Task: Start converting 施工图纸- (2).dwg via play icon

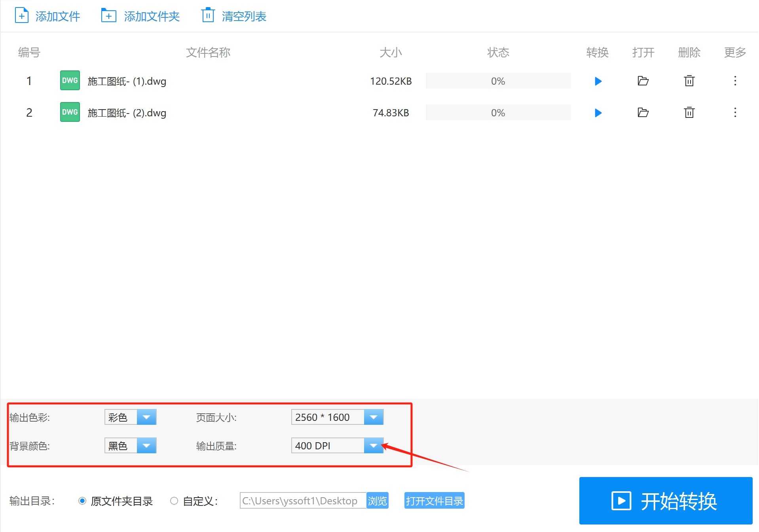Action: tap(598, 113)
